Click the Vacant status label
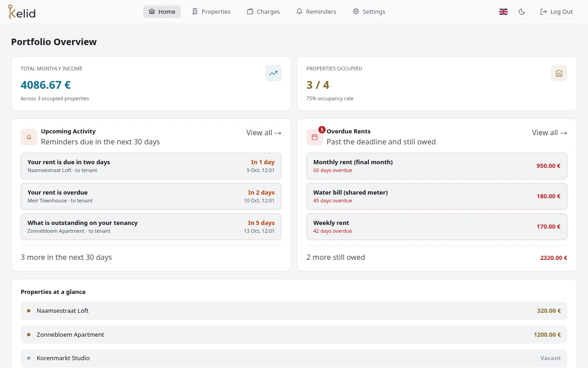588x368 pixels. 550,358
